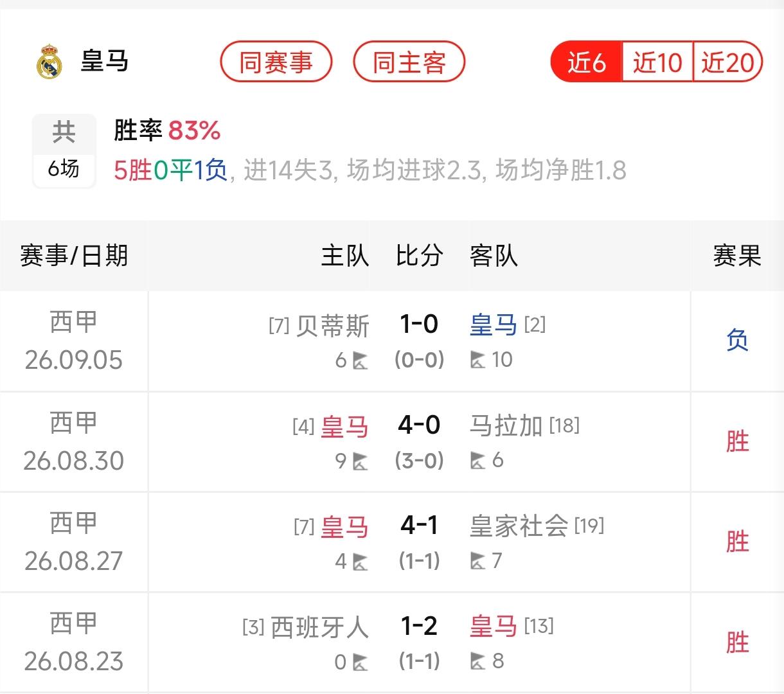
Task: Open the 1-0 Betis match score
Action: coord(419,325)
